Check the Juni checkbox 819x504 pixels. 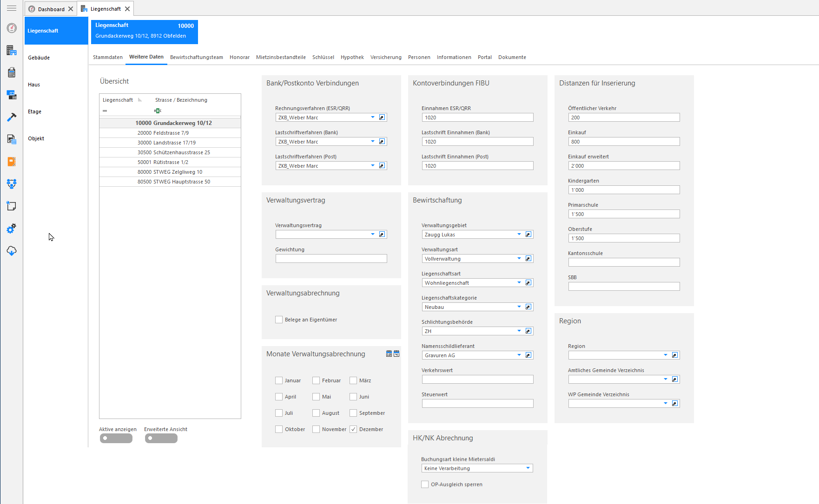click(x=353, y=397)
